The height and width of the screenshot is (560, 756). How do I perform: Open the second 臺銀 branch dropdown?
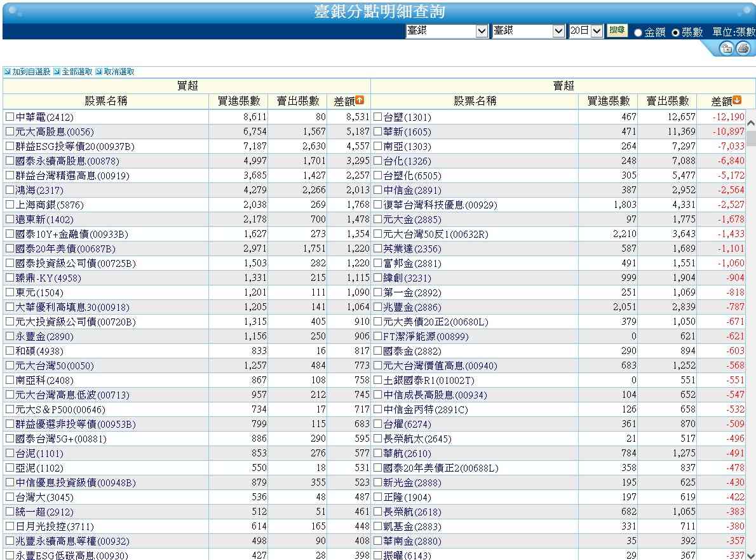click(528, 31)
